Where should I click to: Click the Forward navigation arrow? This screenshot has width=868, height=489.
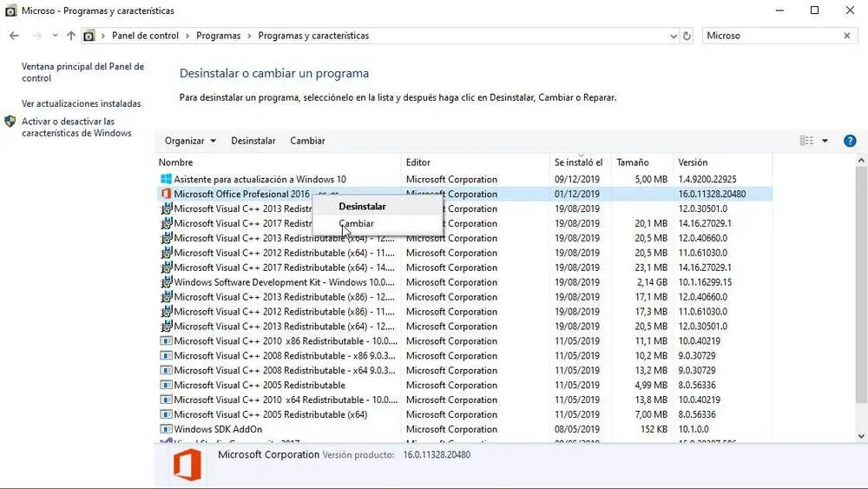pyautogui.click(x=36, y=36)
